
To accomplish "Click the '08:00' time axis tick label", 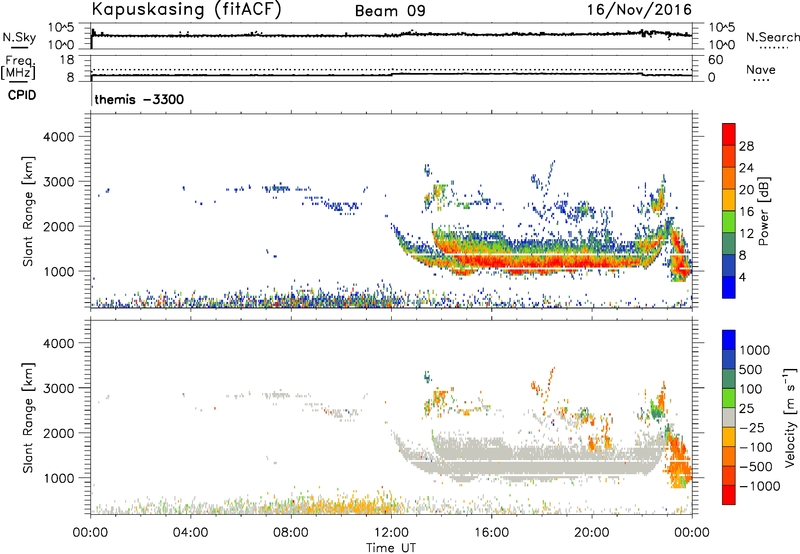I will pos(291,533).
